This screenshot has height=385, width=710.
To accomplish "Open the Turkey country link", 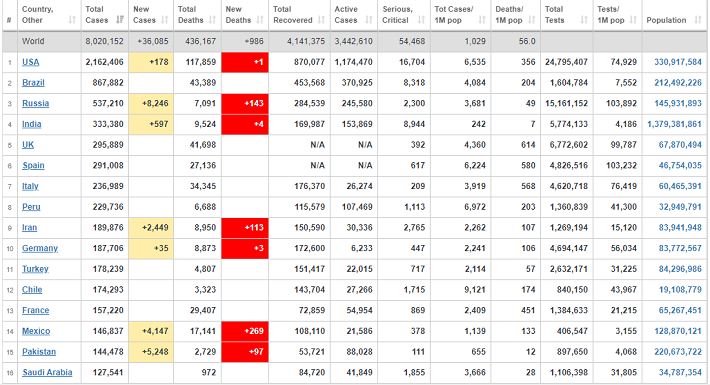I will click(x=35, y=269).
